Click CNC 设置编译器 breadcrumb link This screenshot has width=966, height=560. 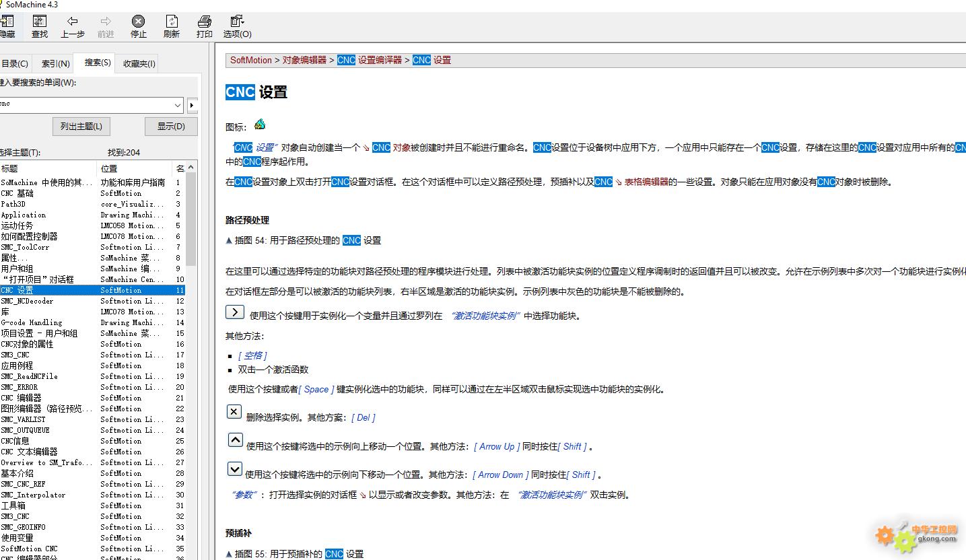tap(370, 60)
